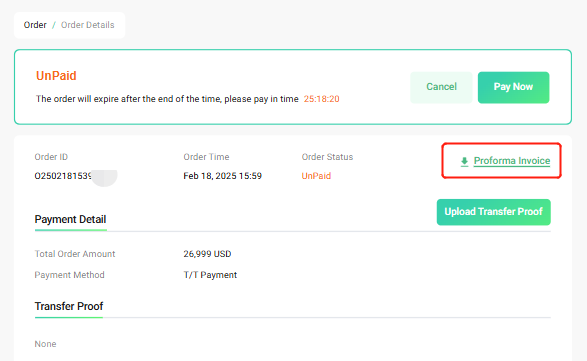Click the orange UnPaid order status value
Screen dimensions: 587x361
pyautogui.click(x=316, y=176)
